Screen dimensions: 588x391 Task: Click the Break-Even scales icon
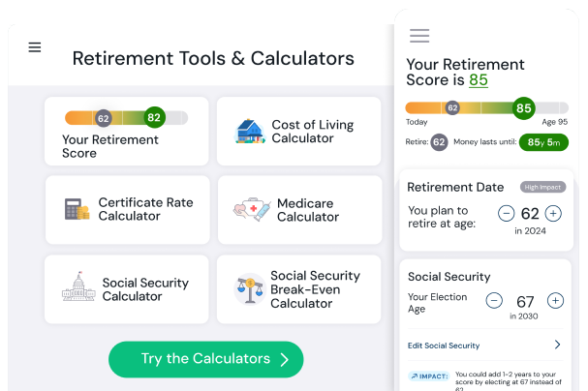coord(250,289)
